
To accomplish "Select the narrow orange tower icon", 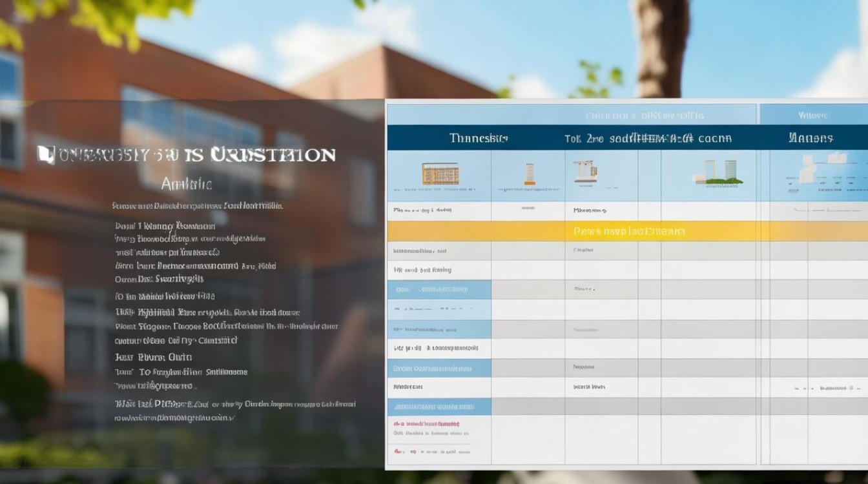I will [x=529, y=174].
